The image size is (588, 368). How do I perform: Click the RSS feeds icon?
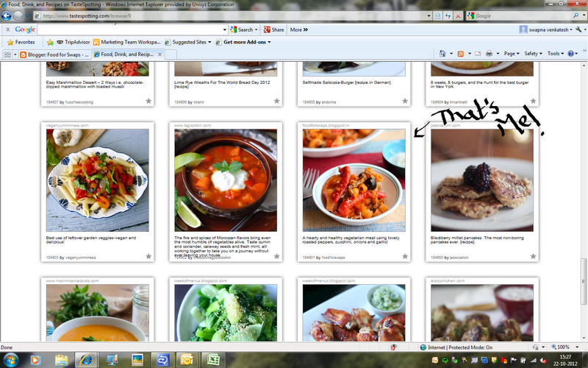461,54
